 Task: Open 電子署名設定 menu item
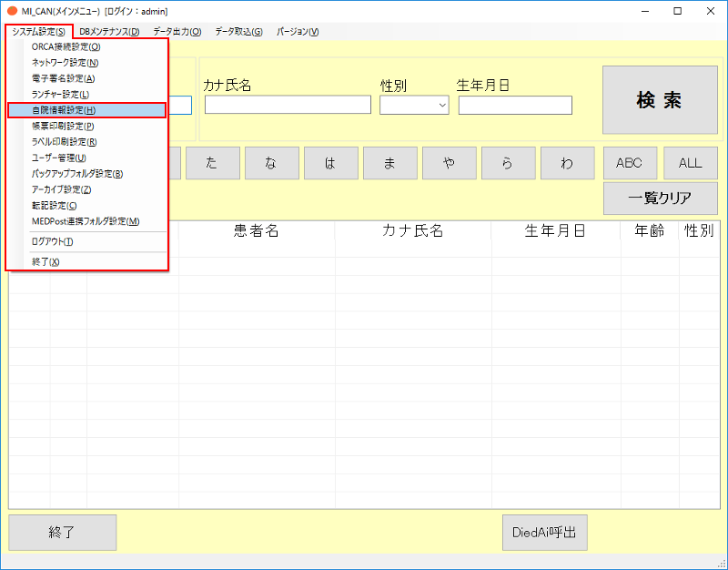(x=63, y=78)
